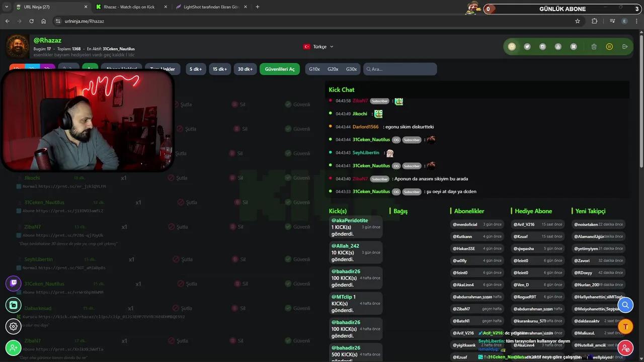Select the G20x option
This screenshot has height=362, width=644.
click(x=333, y=69)
